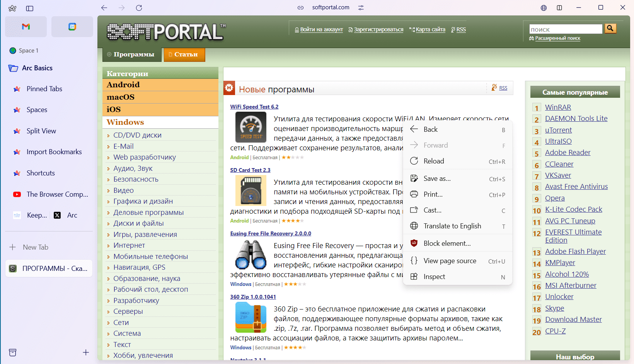Click the globe icon in title bar
Viewport: 634px width, 364px height.
pyautogui.click(x=544, y=8)
